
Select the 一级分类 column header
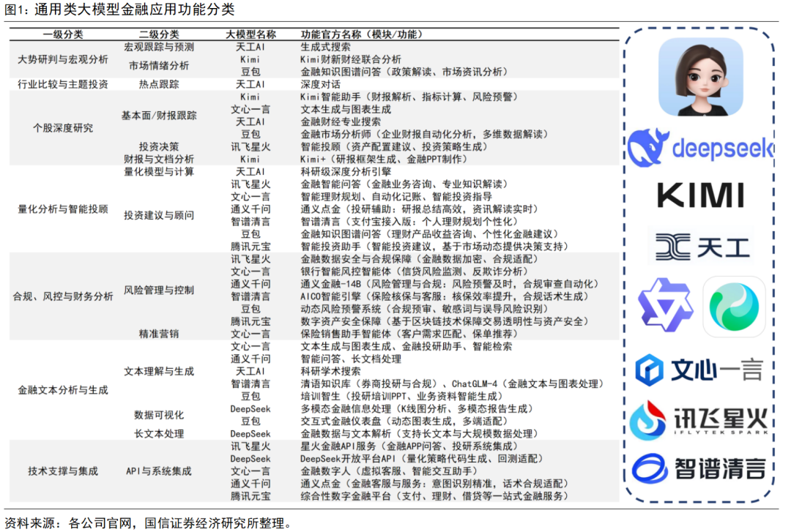pos(63,34)
